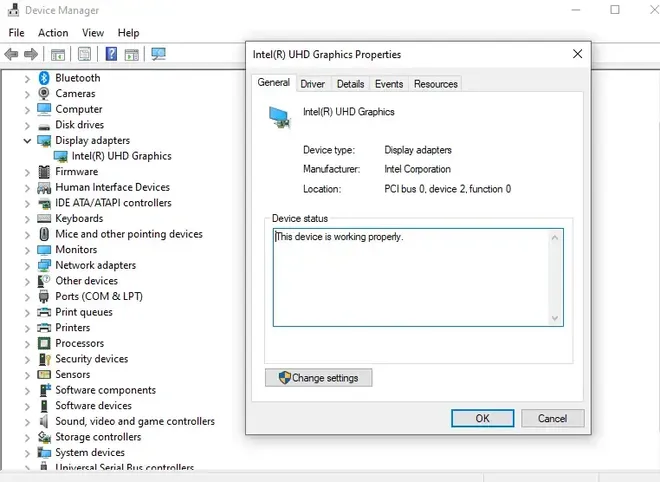Expand the Cameras tree node
Screen dimensions: 660x482
tap(27, 94)
